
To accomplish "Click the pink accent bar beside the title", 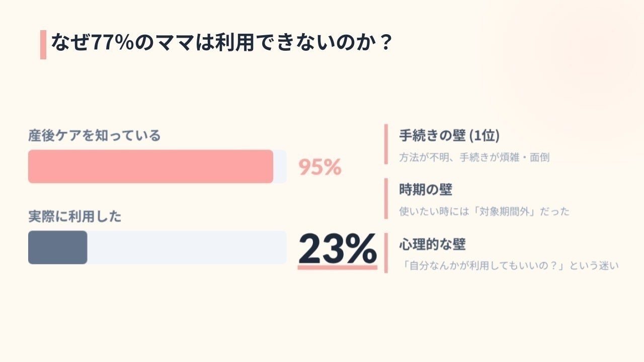I will tap(43, 45).
